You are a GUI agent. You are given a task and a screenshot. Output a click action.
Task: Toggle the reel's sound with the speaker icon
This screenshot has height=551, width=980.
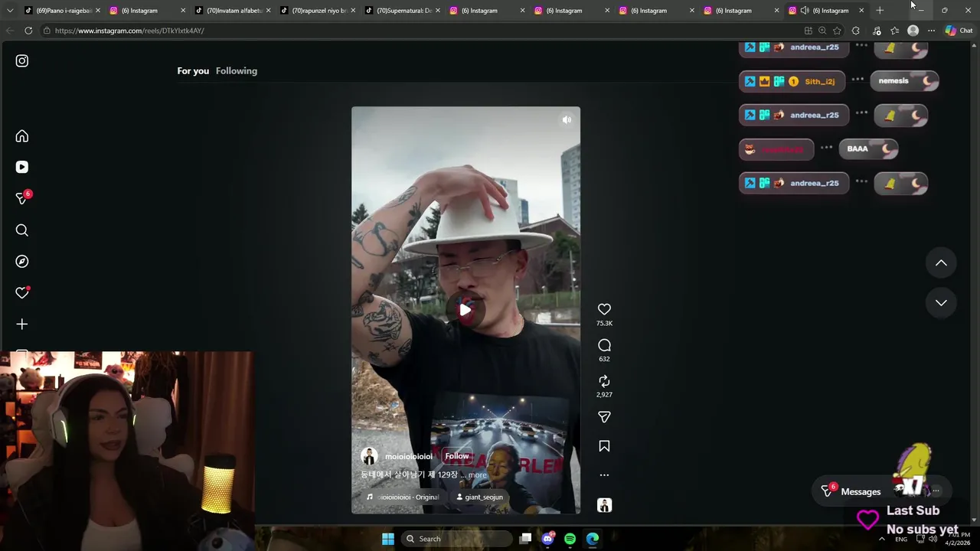[x=567, y=119]
